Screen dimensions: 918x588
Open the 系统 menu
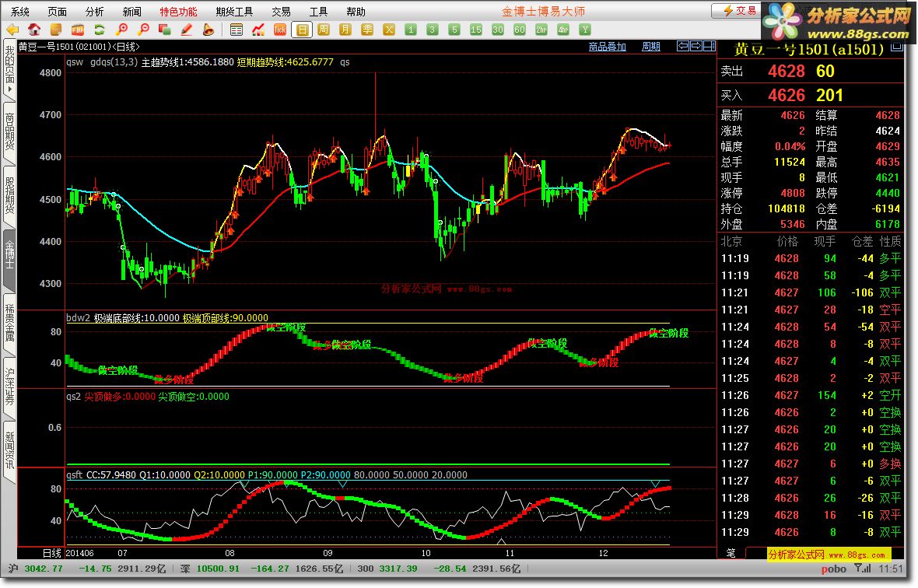19,11
